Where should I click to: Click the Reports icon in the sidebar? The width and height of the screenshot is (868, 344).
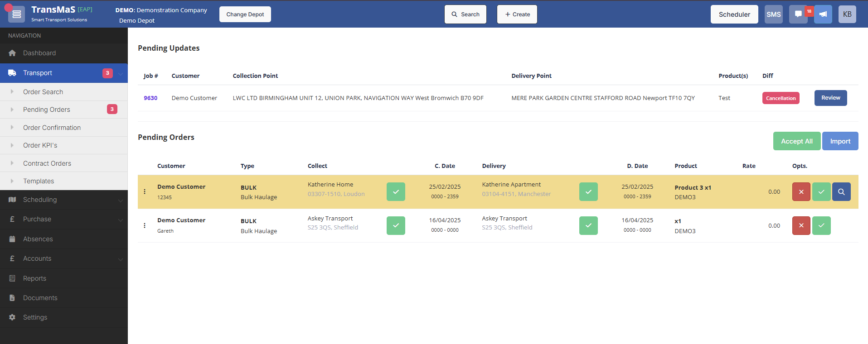pos(12,278)
